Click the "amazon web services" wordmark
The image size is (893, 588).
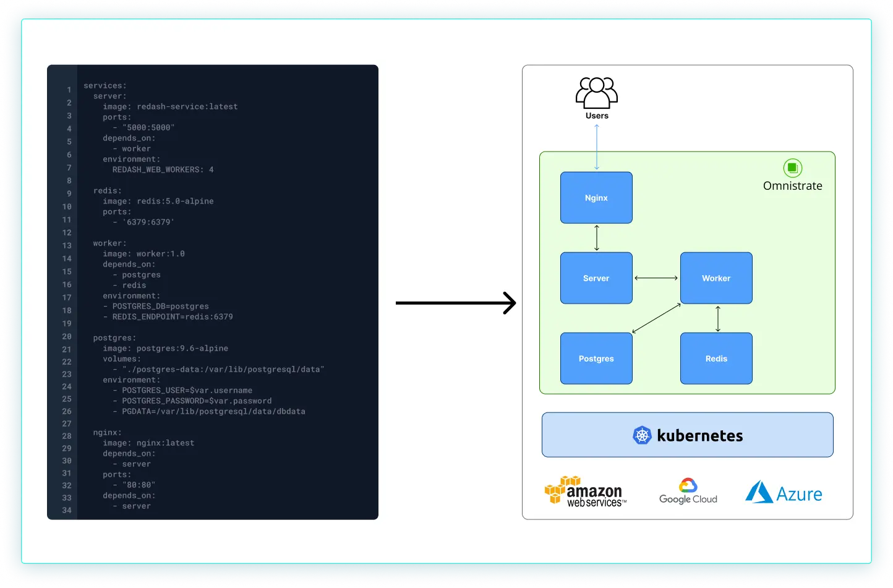pos(596,496)
